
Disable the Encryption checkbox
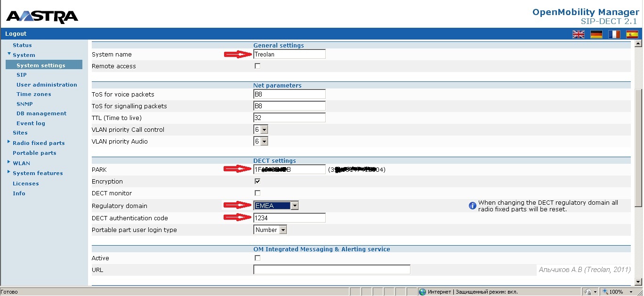[257, 181]
